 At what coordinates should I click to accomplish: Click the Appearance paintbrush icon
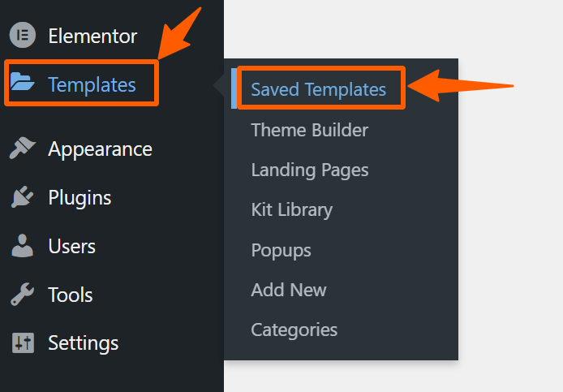(x=22, y=148)
